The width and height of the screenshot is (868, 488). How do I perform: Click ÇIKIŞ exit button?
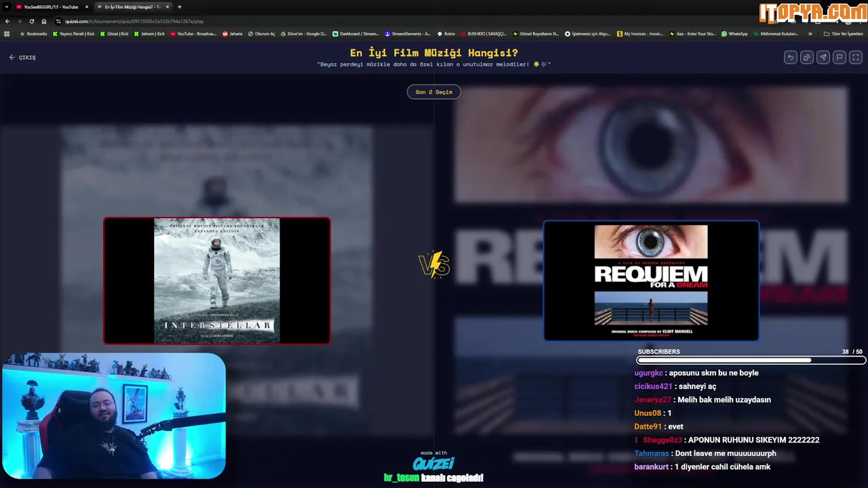tap(22, 58)
